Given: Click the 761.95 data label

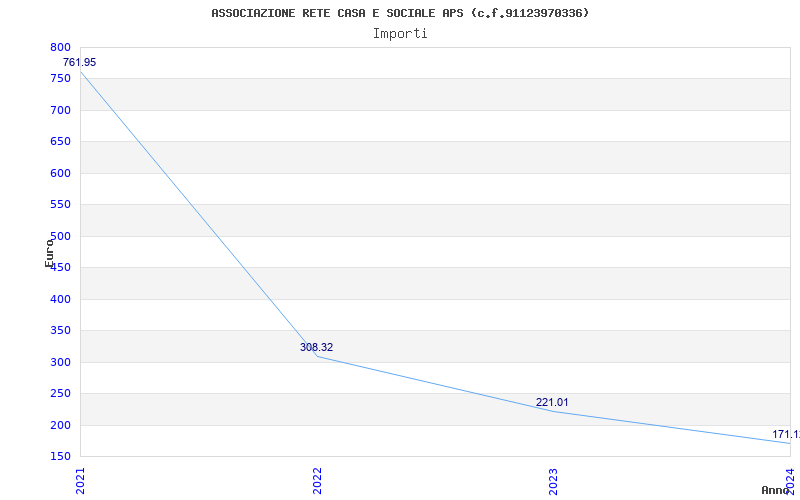Looking at the screenshot, I should pyautogui.click(x=80, y=62).
